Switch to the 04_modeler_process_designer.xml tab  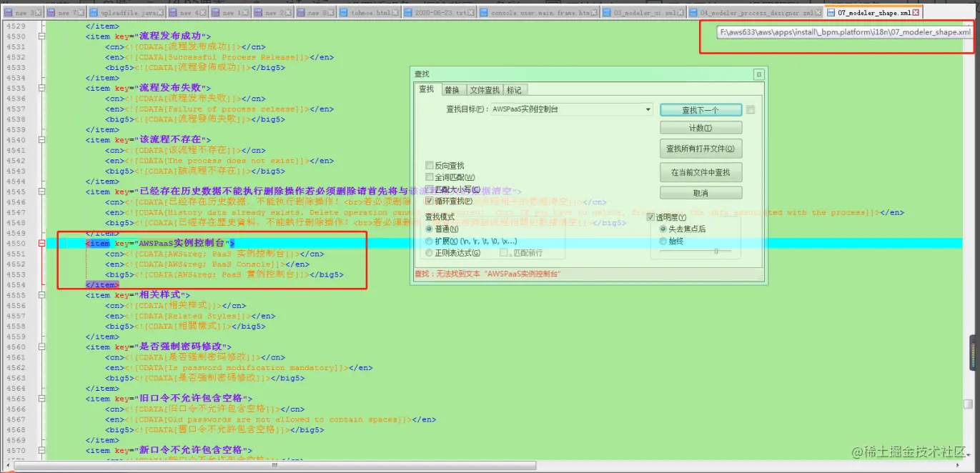click(x=756, y=13)
